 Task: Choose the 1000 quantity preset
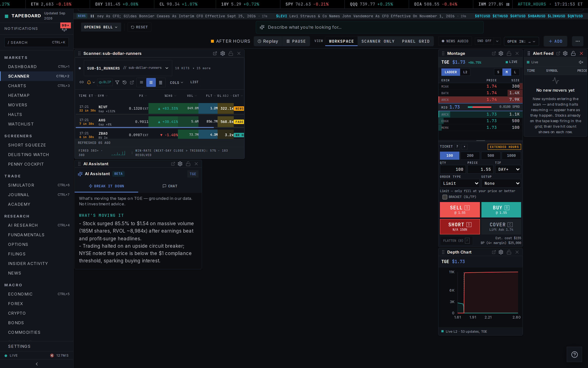point(511,155)
